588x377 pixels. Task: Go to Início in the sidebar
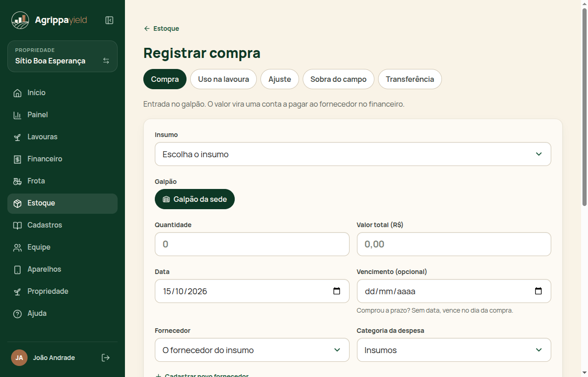coord(62,93)
